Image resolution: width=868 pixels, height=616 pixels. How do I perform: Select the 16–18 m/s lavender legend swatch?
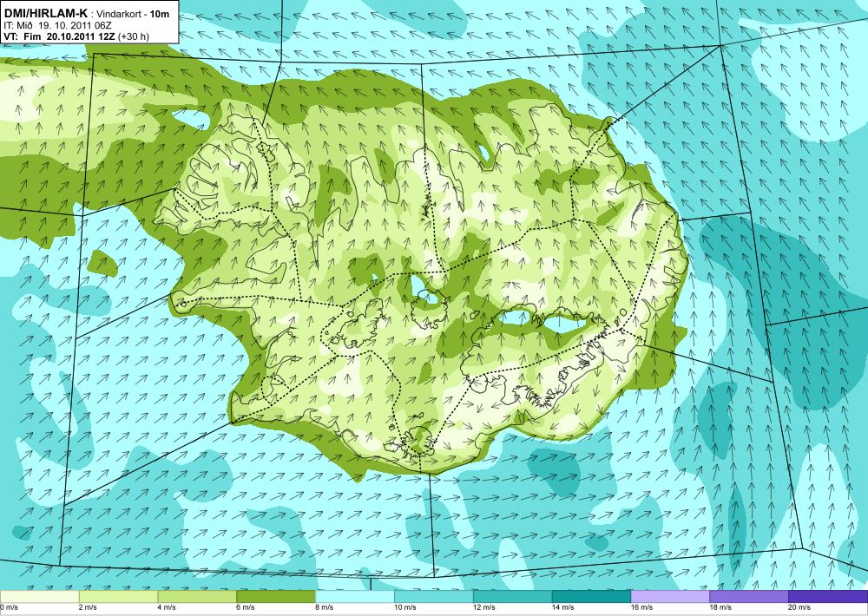[670, 597]
